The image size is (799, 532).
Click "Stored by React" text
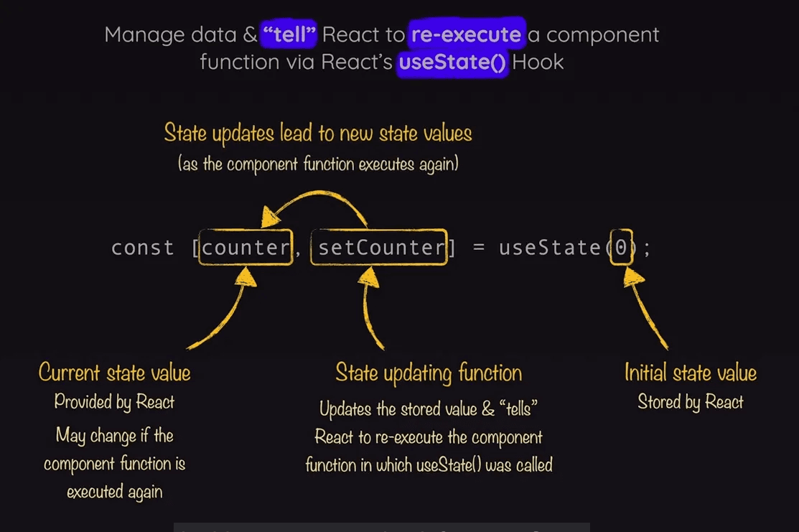coord(690,402)
